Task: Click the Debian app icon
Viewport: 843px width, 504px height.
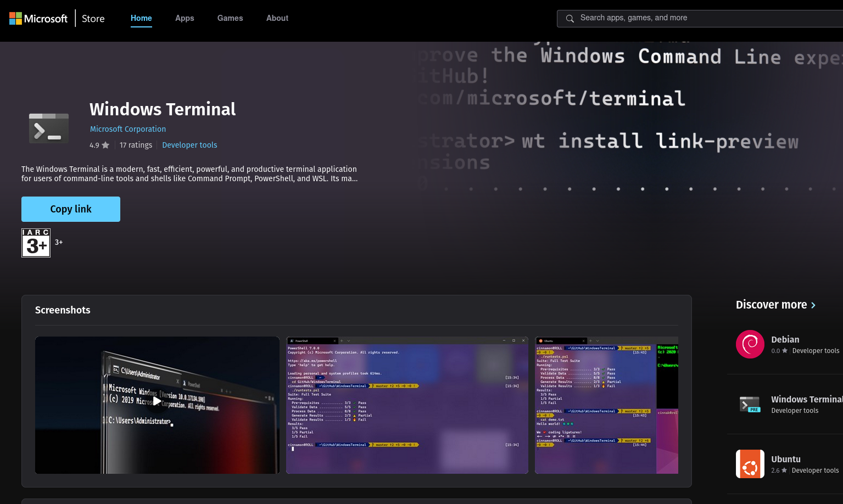Action: click(750, 344)
